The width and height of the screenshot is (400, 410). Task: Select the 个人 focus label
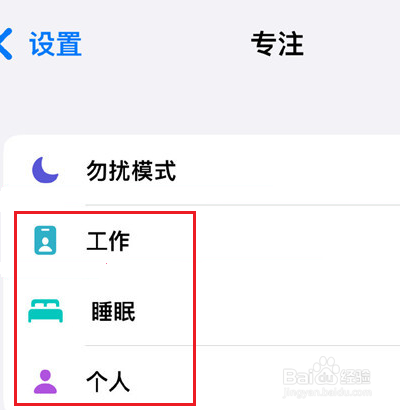(x=108, y=382)
